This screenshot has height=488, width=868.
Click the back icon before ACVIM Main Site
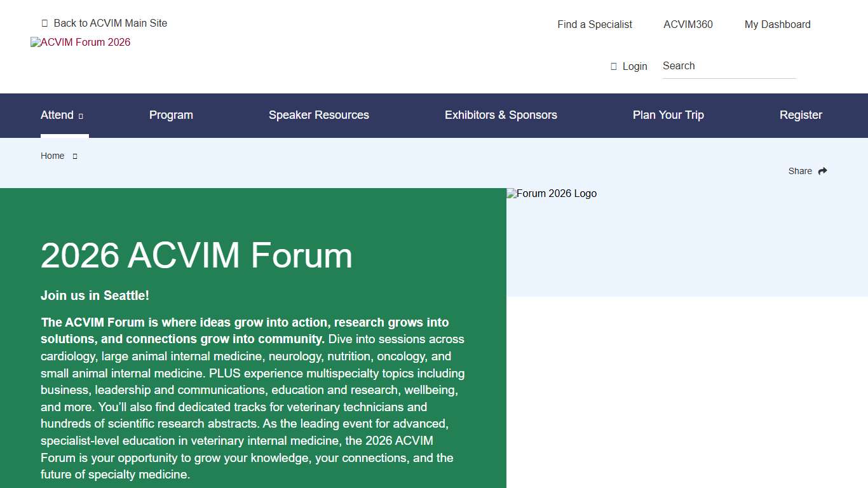pyautogui.click(x=44, y=23)
